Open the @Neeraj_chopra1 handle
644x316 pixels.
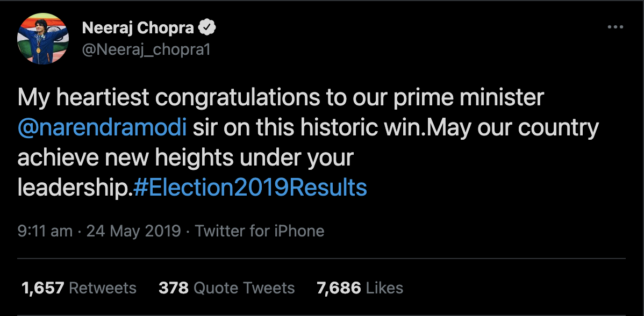coord(146,49)
